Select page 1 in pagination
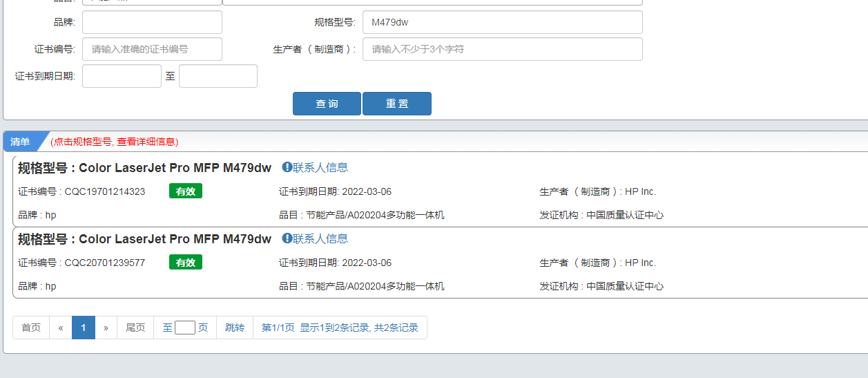Viewport: 868px width, 378px height. (x=84, y=328)
